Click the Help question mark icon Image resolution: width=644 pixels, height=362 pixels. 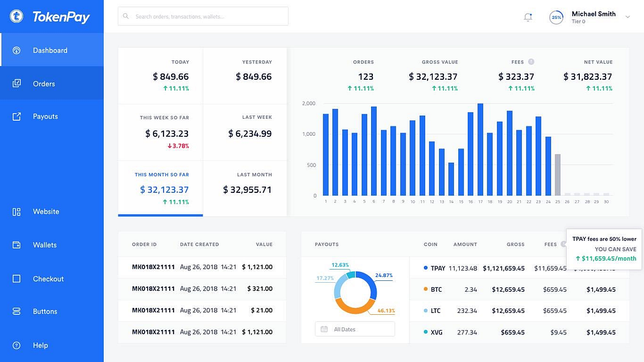[16, 345]
